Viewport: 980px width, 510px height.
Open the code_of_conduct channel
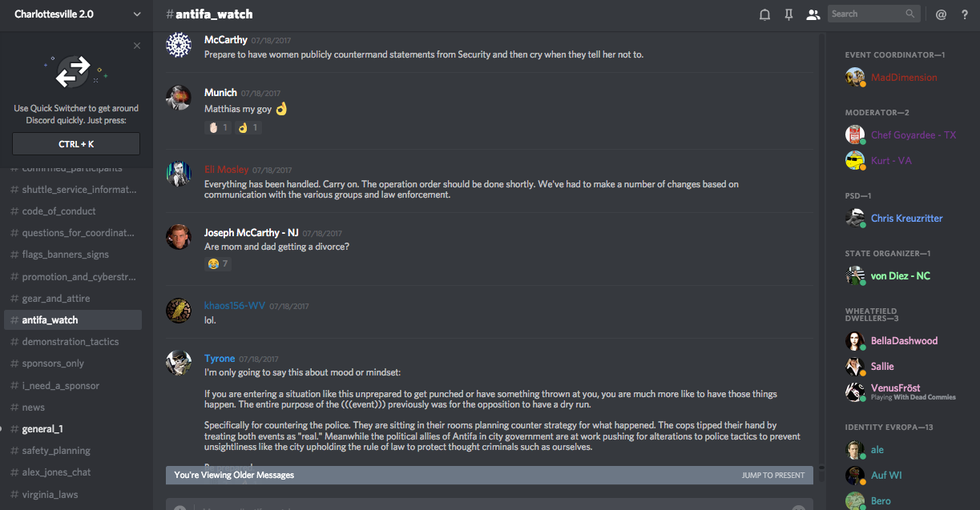click(x=58, y=211)
